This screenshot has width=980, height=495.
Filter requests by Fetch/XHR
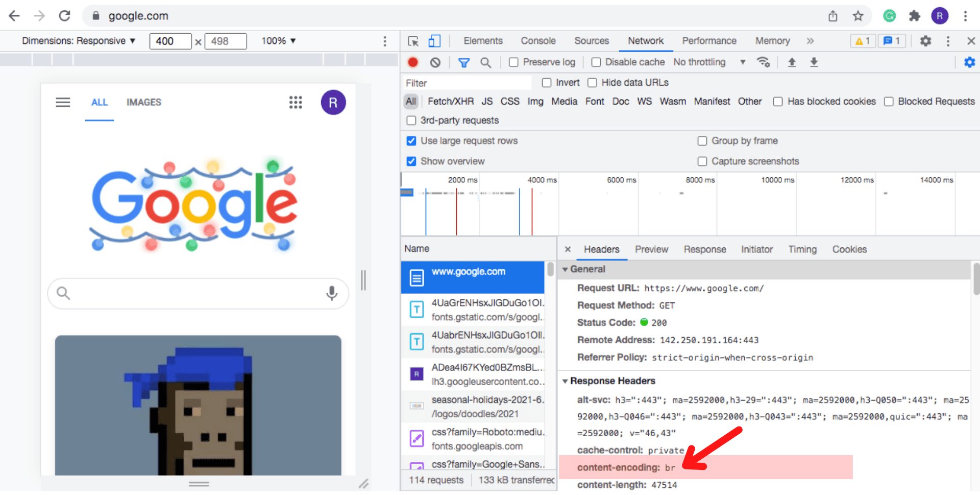point(450,102)
